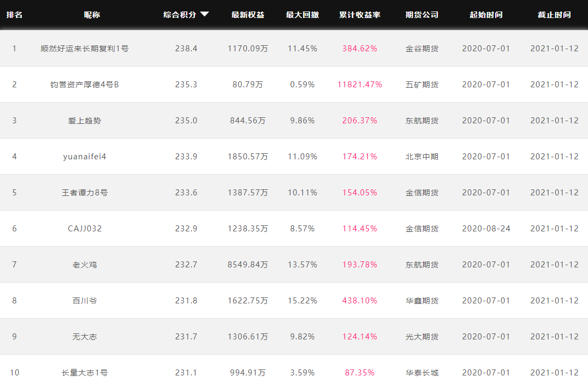Click the 累计收益率 column header
588x388 pixels.
click(x=360, y=15)
